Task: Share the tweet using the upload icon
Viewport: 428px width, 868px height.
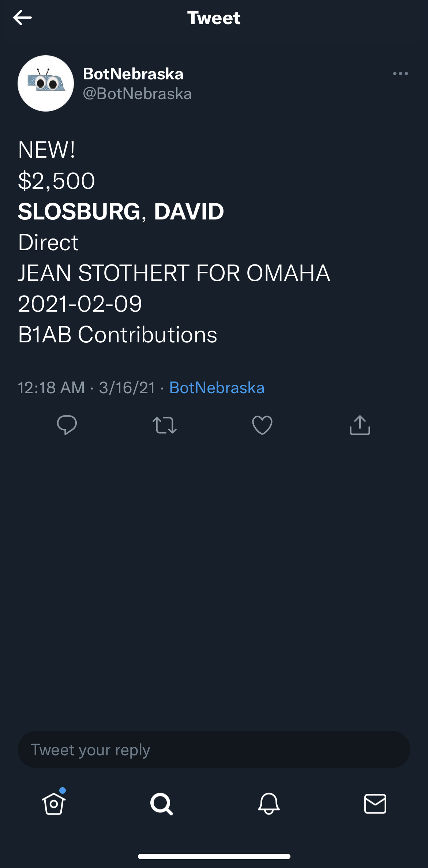Action: point(360,425)
